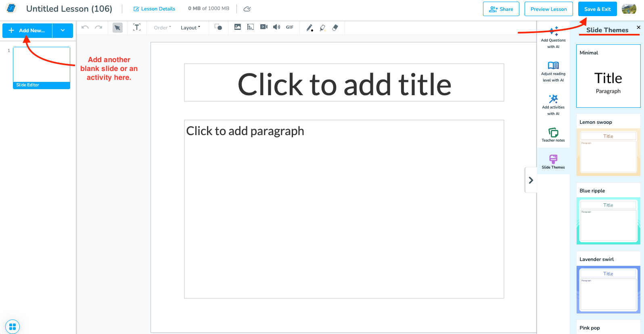The width and height of the screenshot is (644, 334).
Task: Select slide 1 thumbnail in slide list
Action: 42,68
